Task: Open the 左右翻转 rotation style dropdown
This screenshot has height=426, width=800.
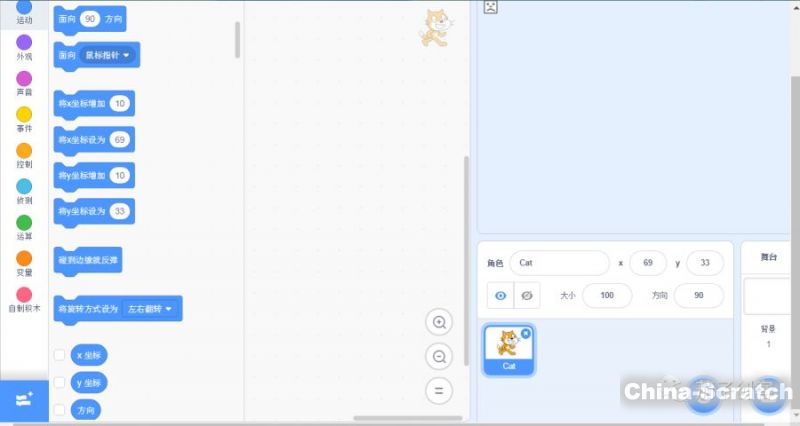Action: tap(149, 310)
